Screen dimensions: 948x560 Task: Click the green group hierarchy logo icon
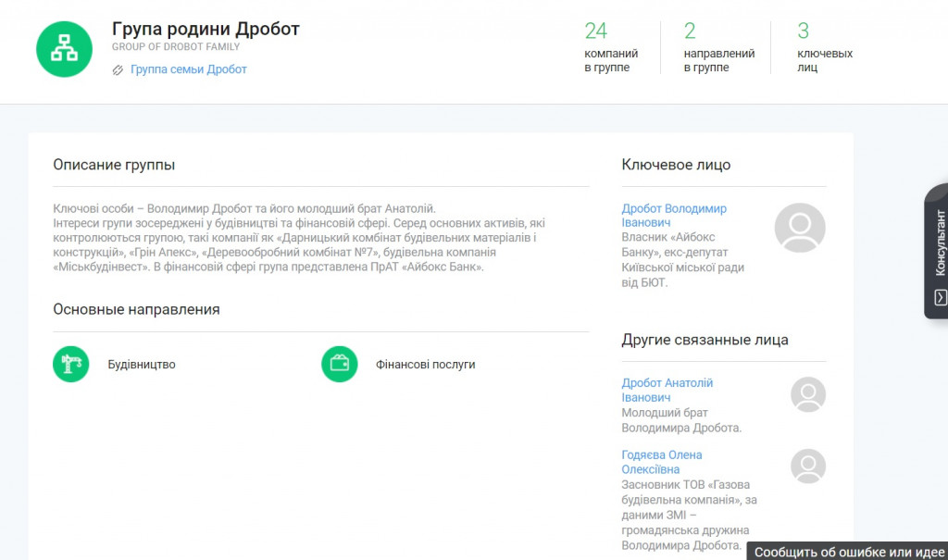pyautogui.click(x=64, y=49)
